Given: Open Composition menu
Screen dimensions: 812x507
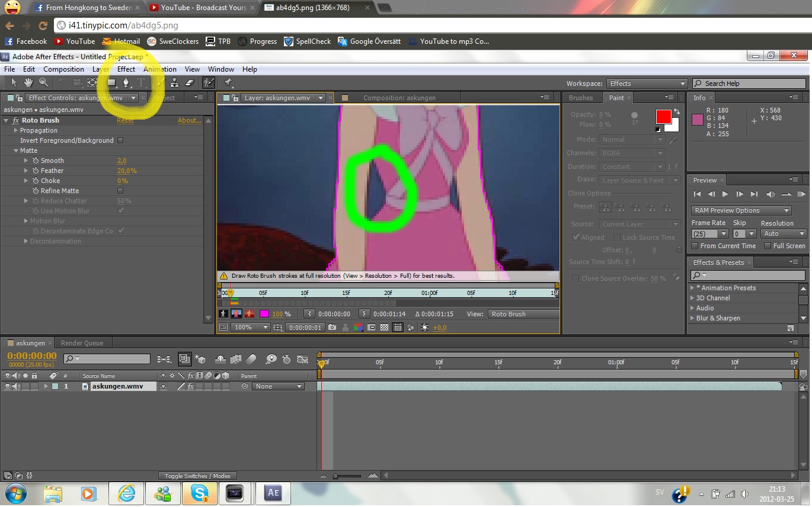Looking at the screenshot, I should 63,69.
